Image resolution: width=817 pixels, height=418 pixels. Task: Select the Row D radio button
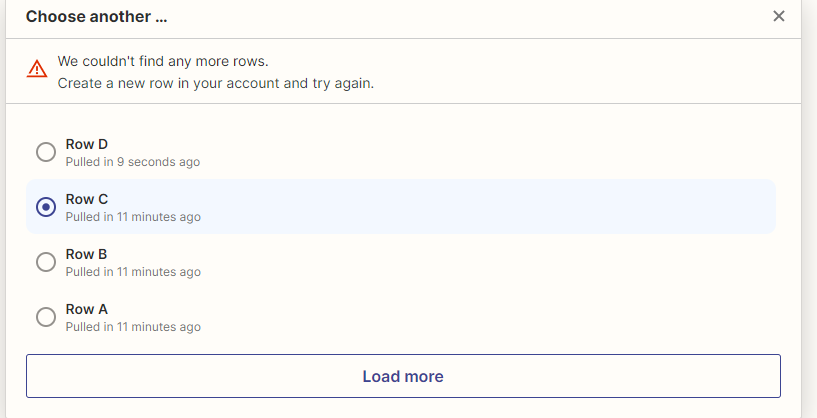point(46,152)
